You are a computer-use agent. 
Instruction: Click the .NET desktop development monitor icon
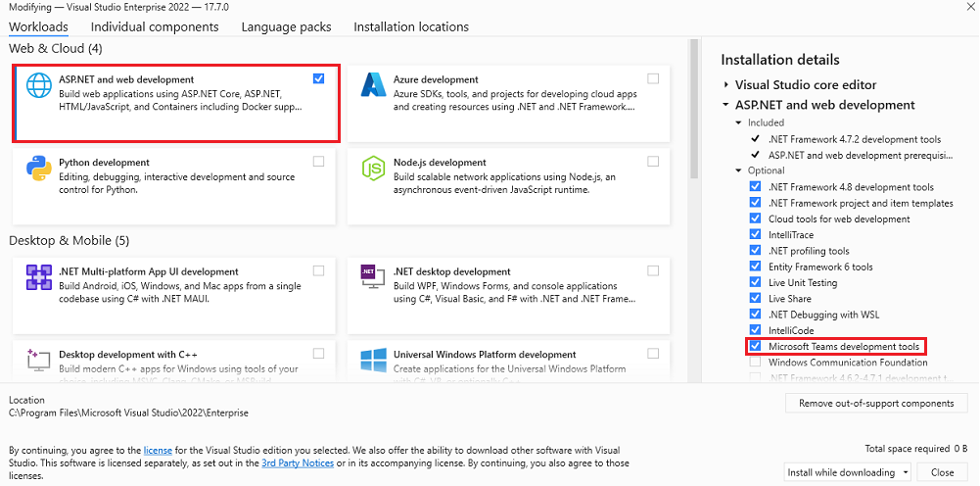tap(374, 277)
